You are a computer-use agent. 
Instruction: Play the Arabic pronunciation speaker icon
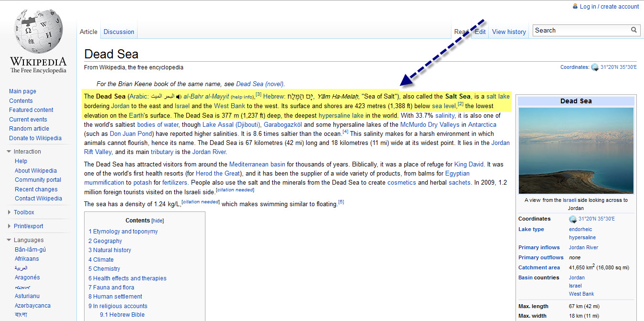click(179, 97)
